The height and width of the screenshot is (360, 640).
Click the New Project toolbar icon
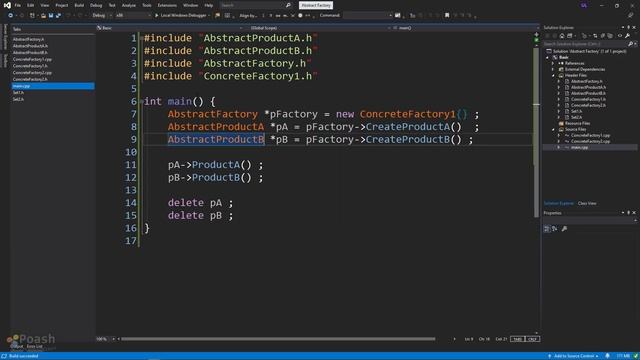pyautogui.click(x=32, y=16)
